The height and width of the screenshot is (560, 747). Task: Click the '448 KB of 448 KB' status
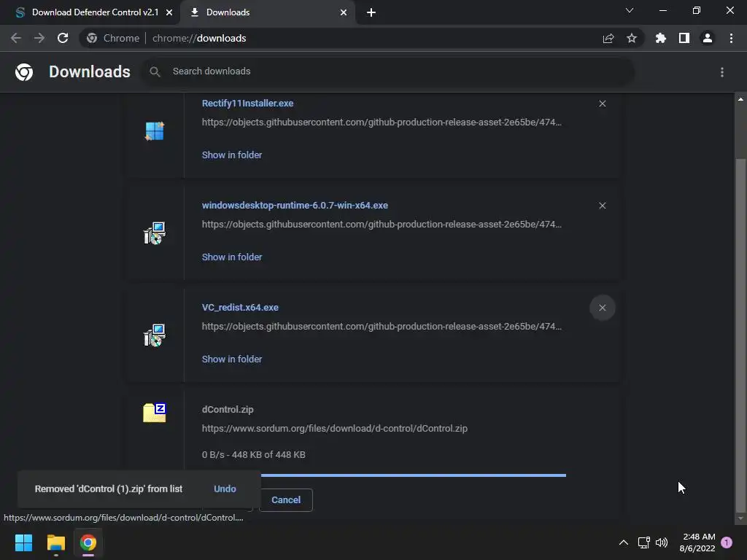pyautogui.click(x=268, y=455)
